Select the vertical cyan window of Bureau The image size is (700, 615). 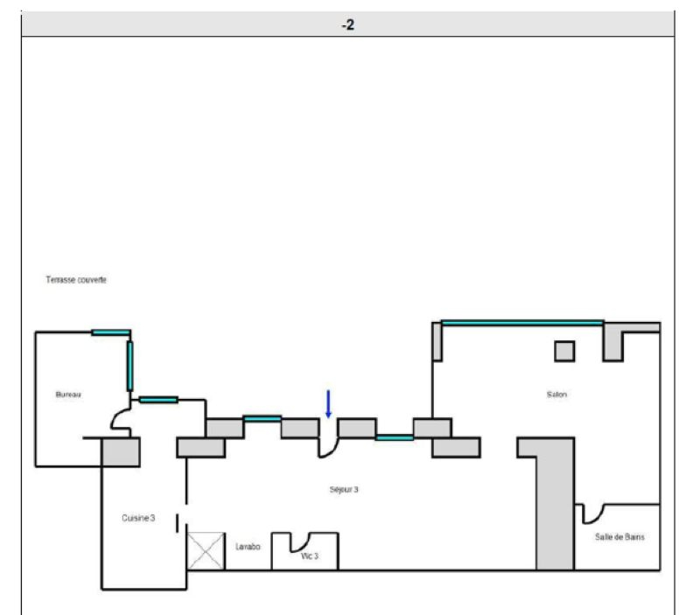(x=129, y=364)
